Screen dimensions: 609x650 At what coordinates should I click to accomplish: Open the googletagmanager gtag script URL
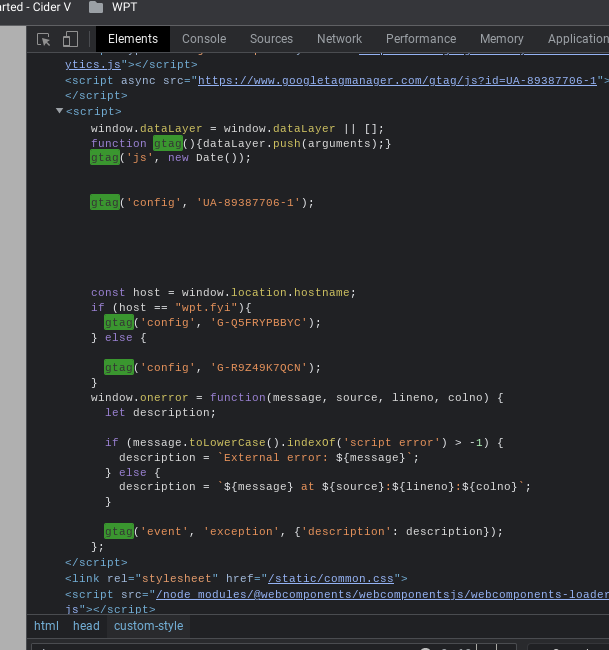click(397, 80)
